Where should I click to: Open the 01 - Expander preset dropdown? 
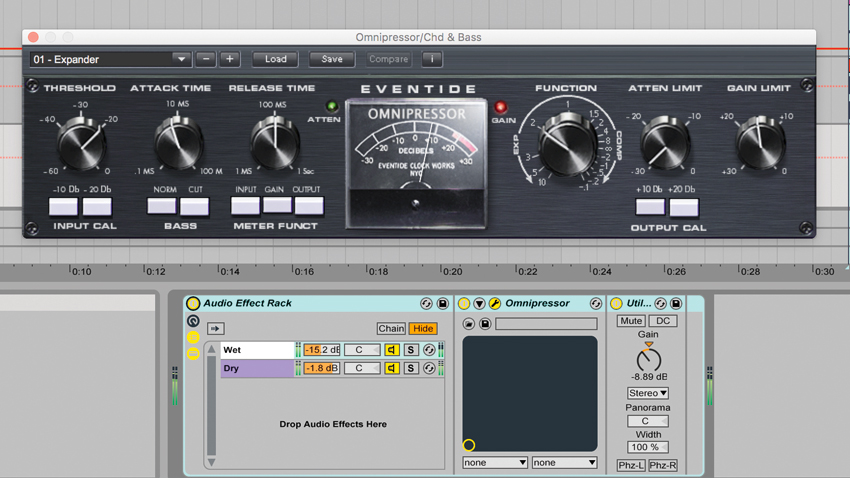coord(111,59)
